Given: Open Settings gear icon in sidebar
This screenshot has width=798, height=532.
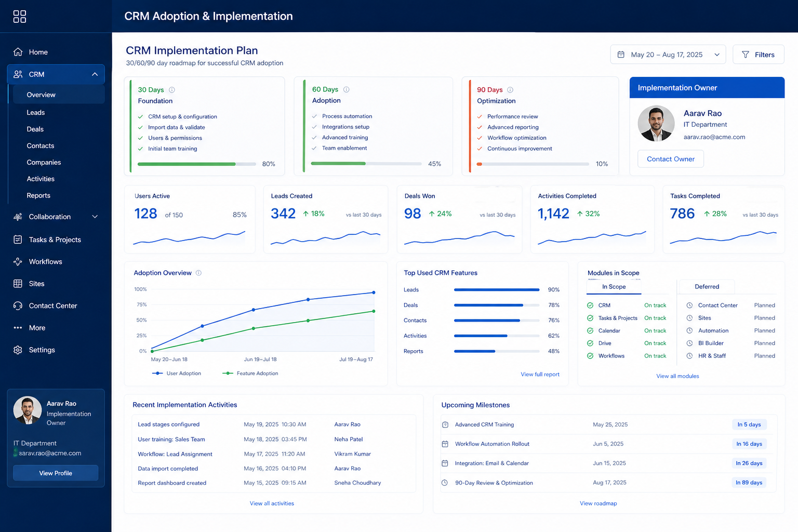Looking at the screenshot, I should pyautogui.click(x=18, y=350).
